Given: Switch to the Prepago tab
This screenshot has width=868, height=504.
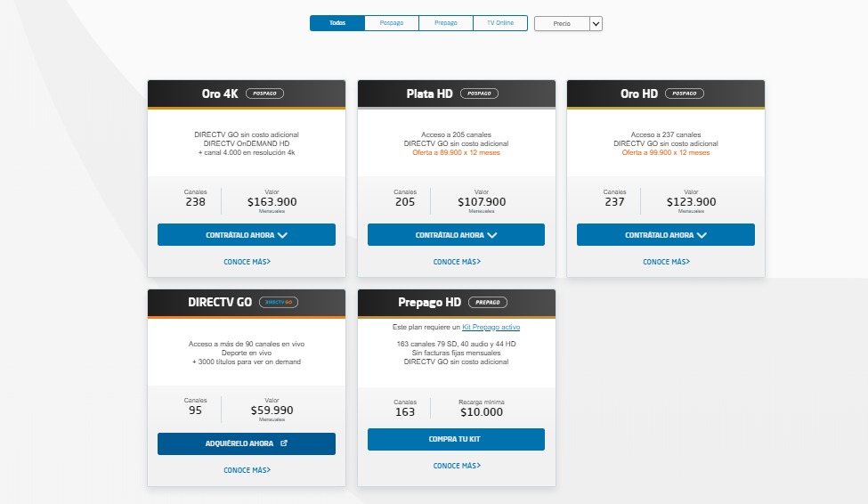Looking at the screenshot, I should (445, 23).
